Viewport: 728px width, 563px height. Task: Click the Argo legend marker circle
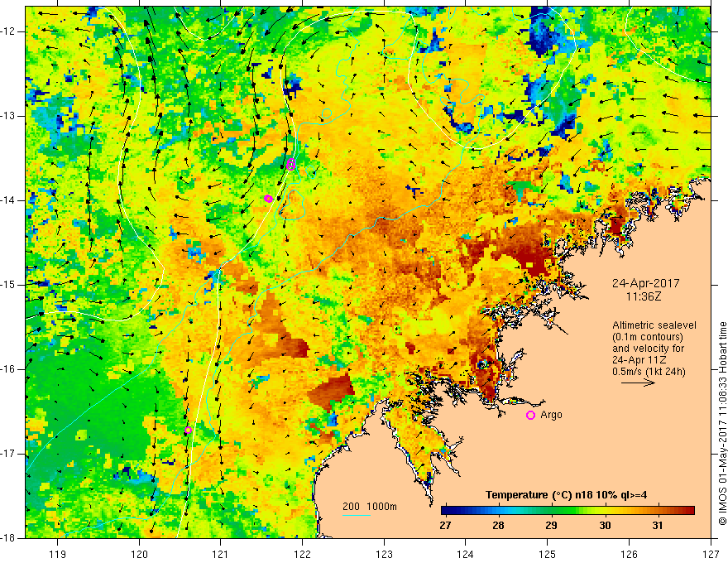(530, 416)
